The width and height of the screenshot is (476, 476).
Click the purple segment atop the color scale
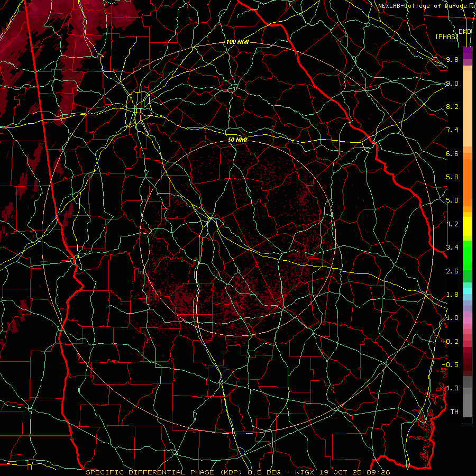(467, 53)
